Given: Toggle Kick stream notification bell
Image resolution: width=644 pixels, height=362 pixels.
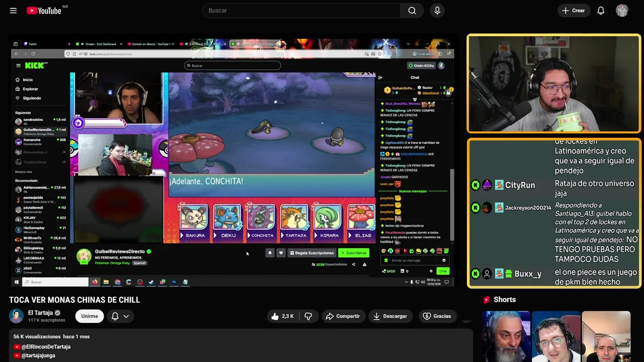Looking at the screenshot, I should [x=270, y=253].
